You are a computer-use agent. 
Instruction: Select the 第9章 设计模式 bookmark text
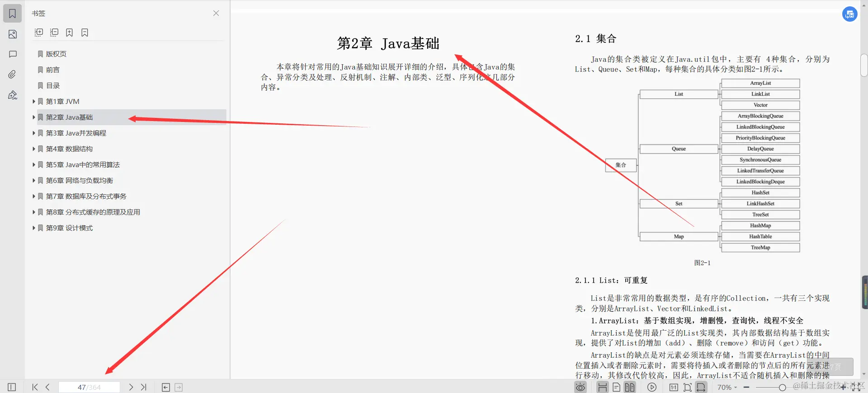click(69, 228)
